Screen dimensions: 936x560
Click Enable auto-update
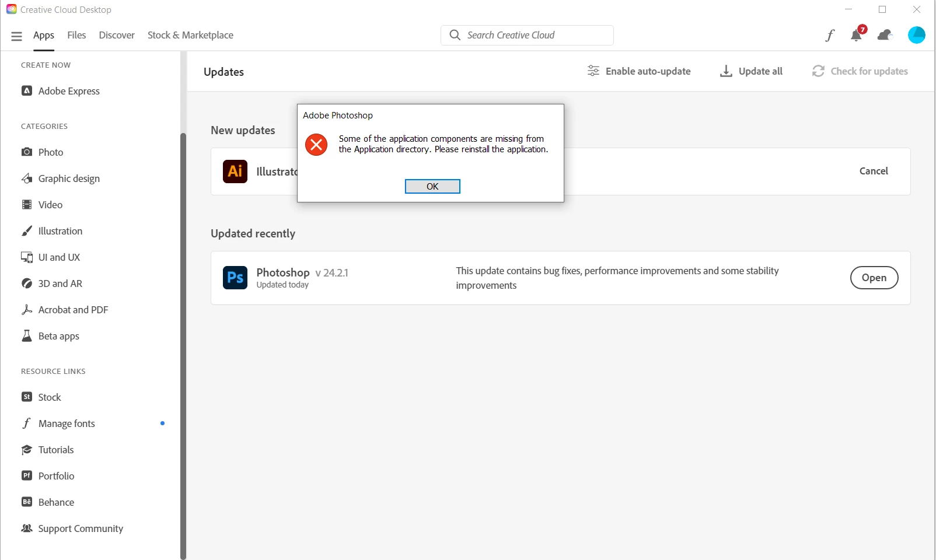(x=639, y=71)
